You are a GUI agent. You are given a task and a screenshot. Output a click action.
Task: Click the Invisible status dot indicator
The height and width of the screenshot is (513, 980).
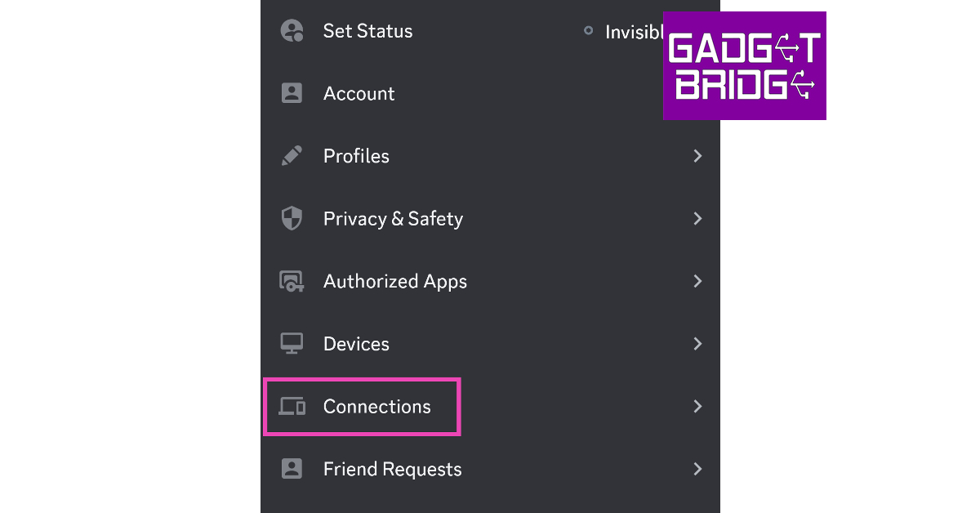pyautogui.click(x=588, y=31)
